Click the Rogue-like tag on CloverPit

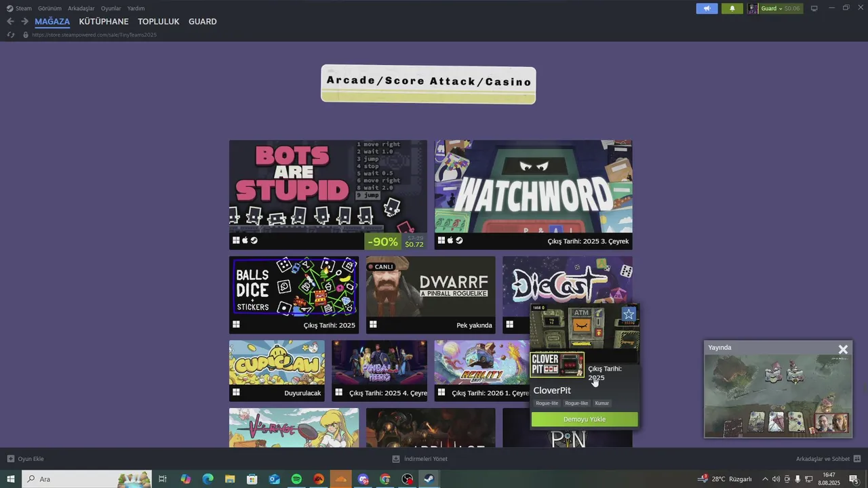pos(576,403)
